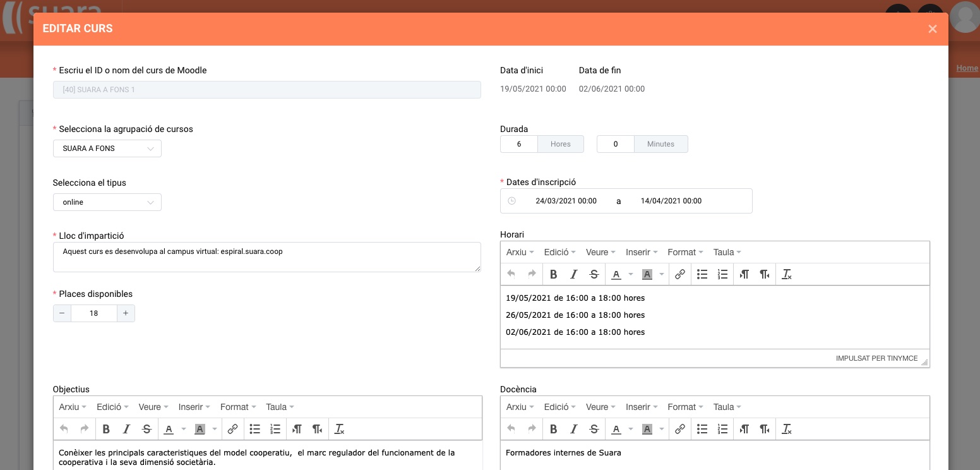Screen dimensions: 980x470
Task: Click Home link behind the dialog
Action: point(967,68)
